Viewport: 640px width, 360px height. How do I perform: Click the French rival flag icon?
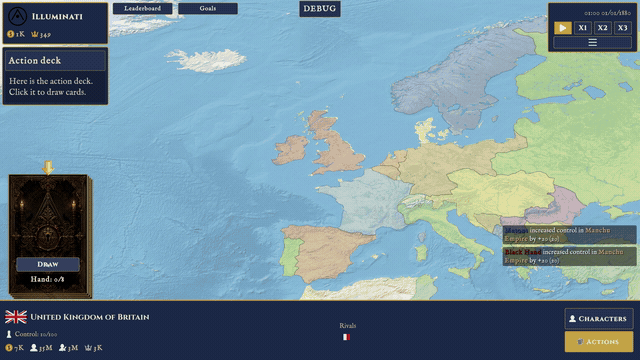pyautogui.click(x=346, y=337)
